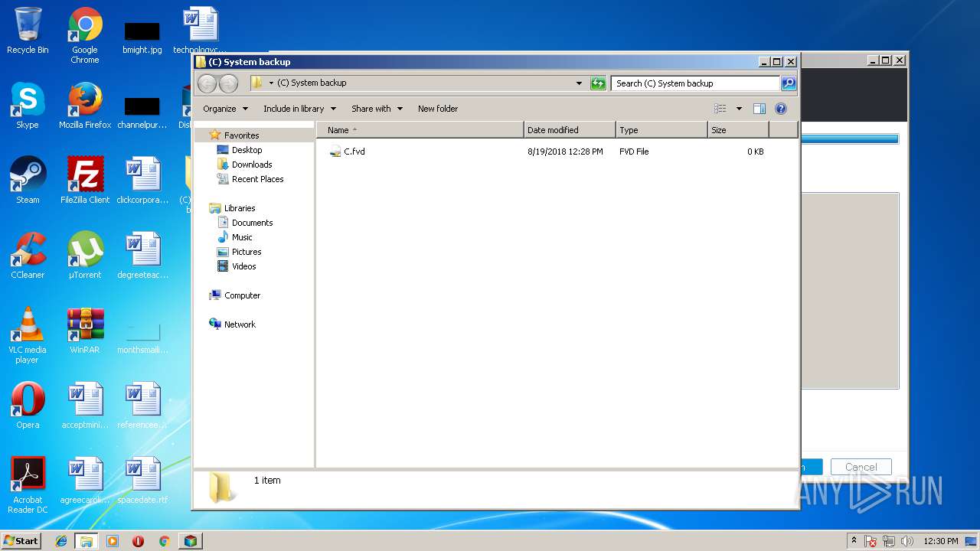Click the (C) System backup address path
Screen dimensions: 980x551
(312, 83)
